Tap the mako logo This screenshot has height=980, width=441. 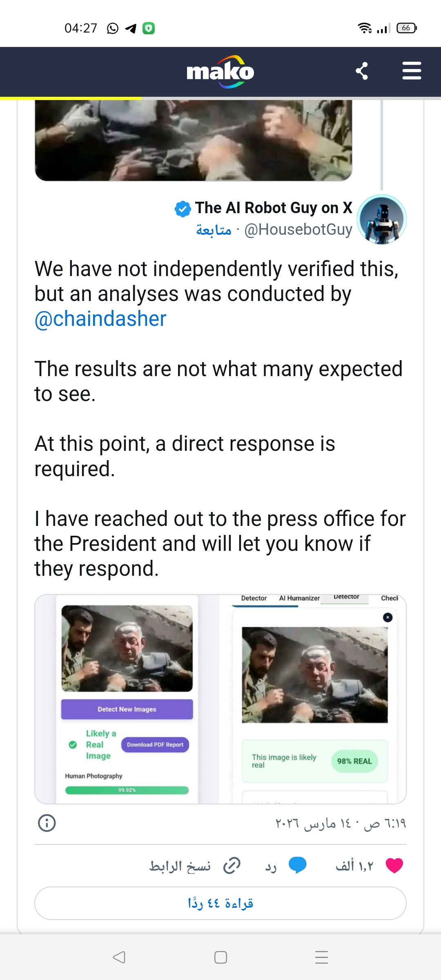[x=220, y=72]
